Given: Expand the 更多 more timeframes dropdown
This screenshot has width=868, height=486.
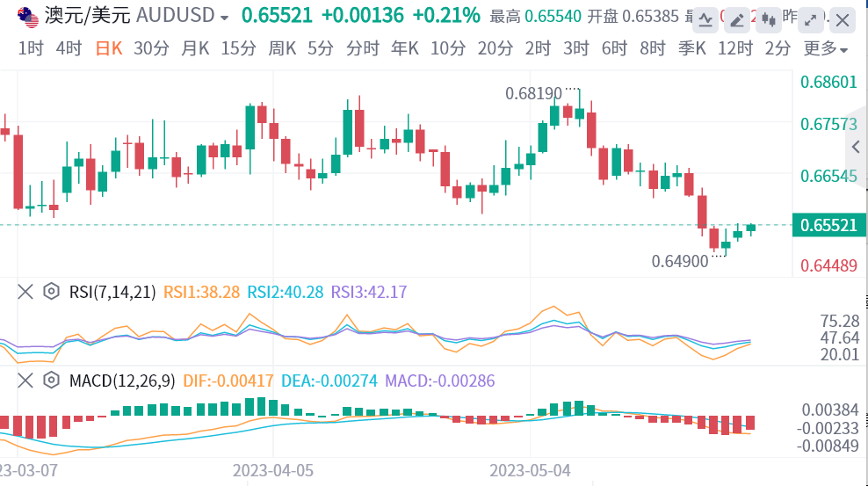Looking at the screenshot, I should pyautogui.click(x=825, y=48).
